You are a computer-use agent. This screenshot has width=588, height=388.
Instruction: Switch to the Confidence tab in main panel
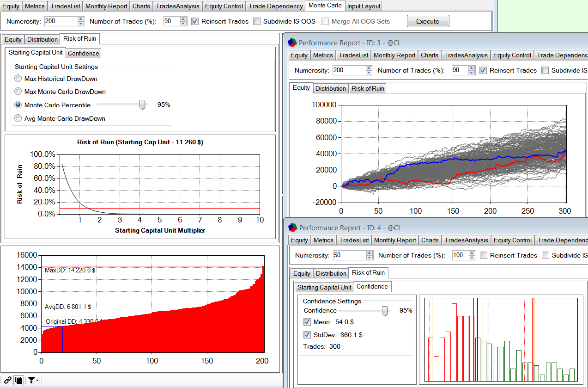84,53
